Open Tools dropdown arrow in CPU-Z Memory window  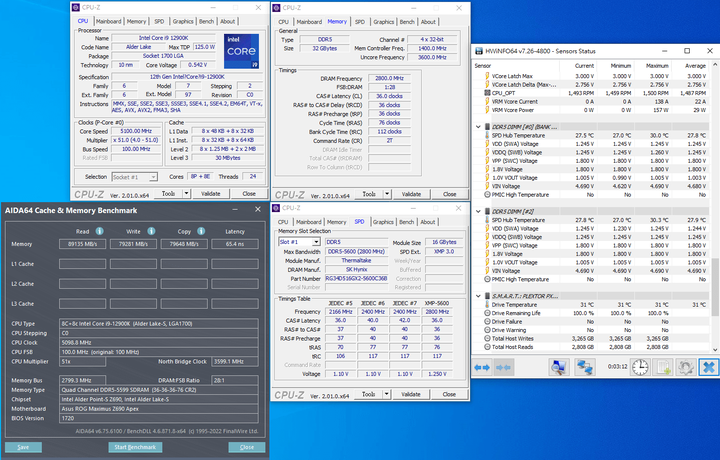click(x=387, y=194)
